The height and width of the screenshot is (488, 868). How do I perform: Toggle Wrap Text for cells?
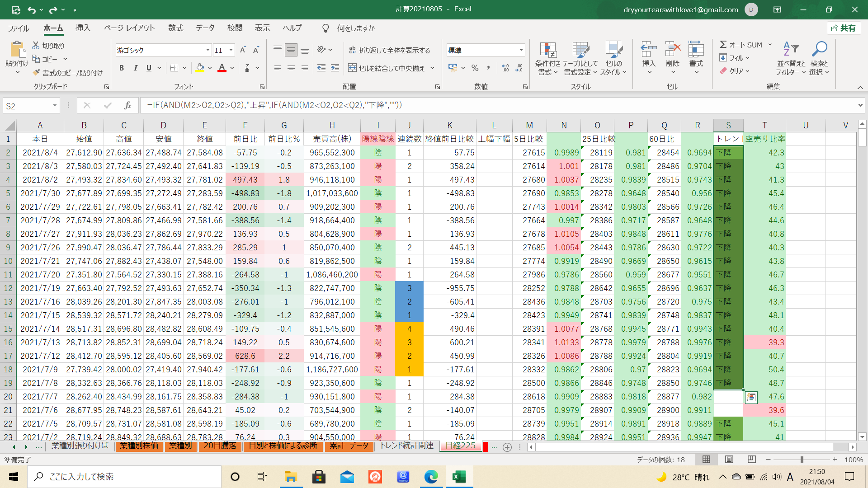point(390,50)
